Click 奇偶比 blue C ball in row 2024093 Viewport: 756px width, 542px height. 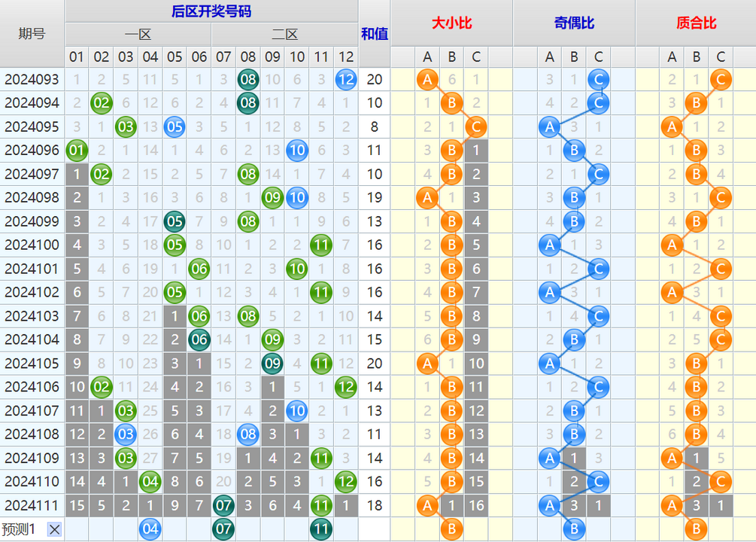598,80
